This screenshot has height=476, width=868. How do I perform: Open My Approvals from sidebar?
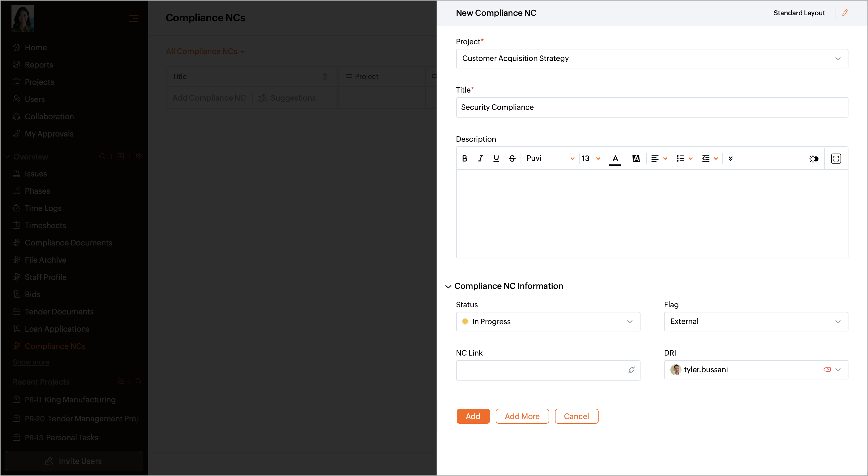click(x=43, y=133)
